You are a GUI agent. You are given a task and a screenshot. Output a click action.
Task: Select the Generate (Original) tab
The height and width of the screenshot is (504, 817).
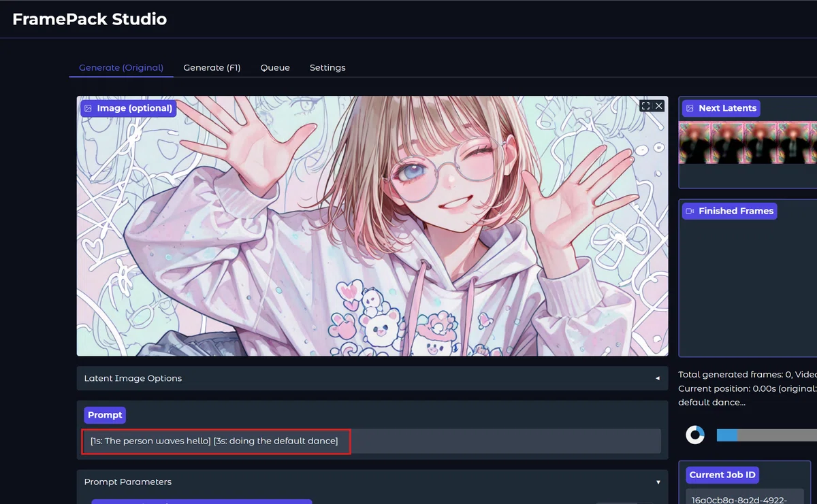pos(121,67)
